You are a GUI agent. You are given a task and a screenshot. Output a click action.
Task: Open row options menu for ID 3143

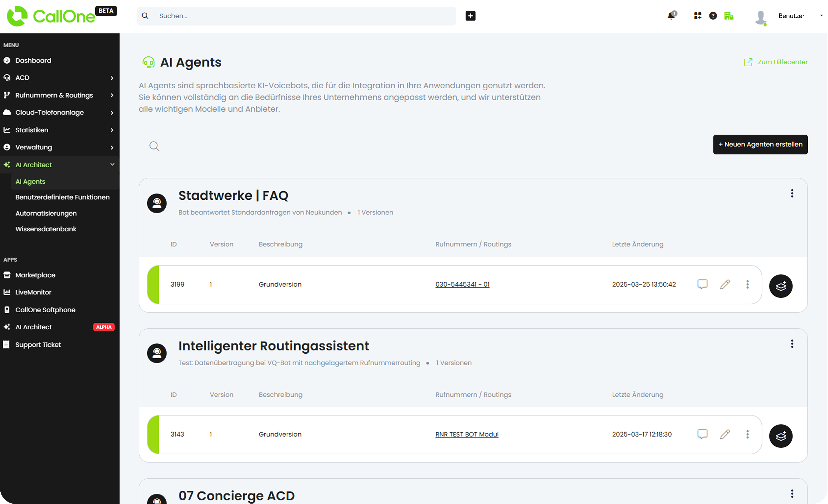coord(748,434)
